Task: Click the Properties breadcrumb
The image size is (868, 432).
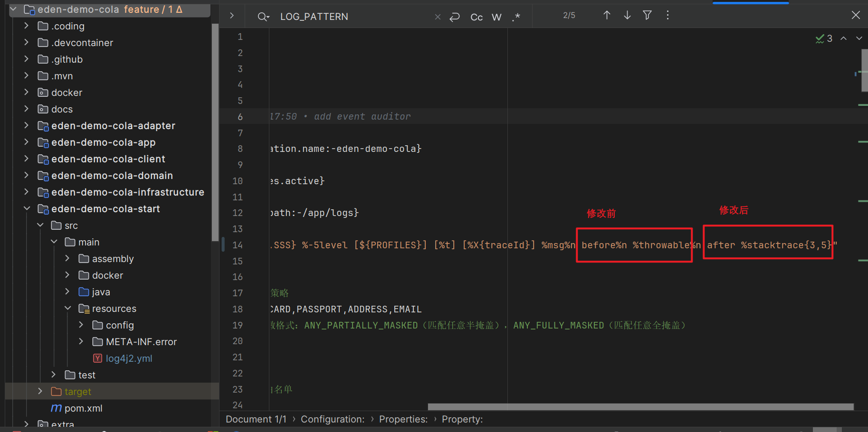Action: [x=403, y=419]
